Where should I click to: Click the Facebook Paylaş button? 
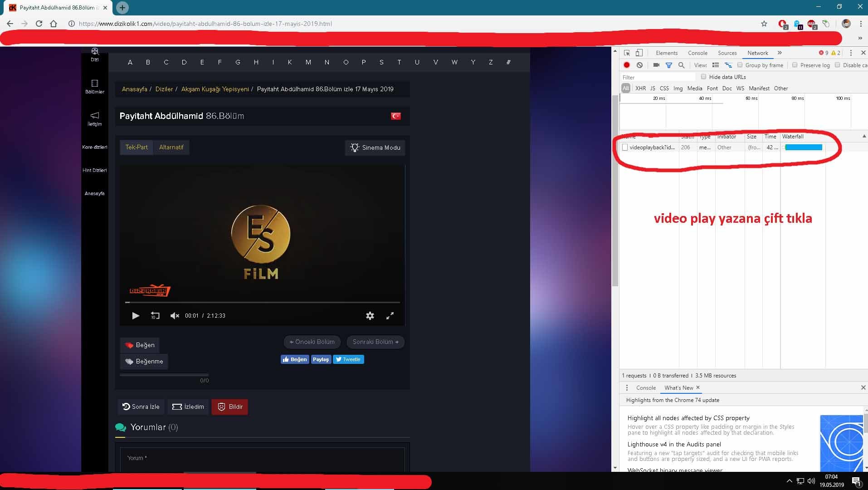[321, 359]
